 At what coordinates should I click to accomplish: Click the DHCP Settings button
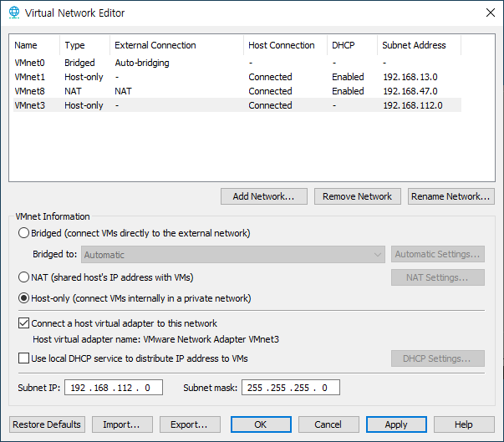(438, 358)
